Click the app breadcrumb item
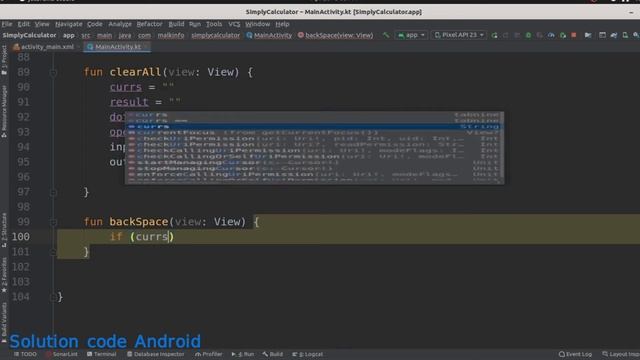The height and width of the screenshot is (360, 640). click(x=69, y=36)
